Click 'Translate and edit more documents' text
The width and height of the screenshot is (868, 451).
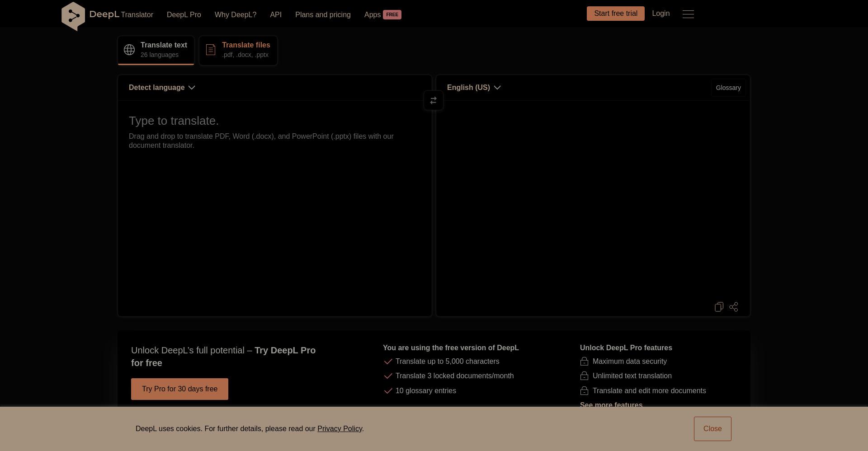[x=649, y=391]
